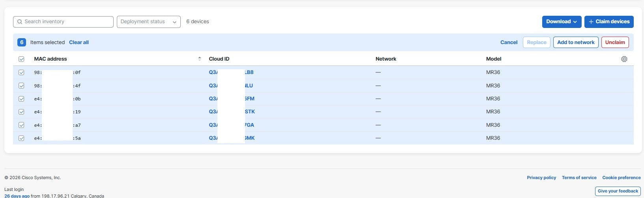This screenshot has width=644, height=198.
Task: Open the table column settings gear
Action: click(x=624, y=59)
